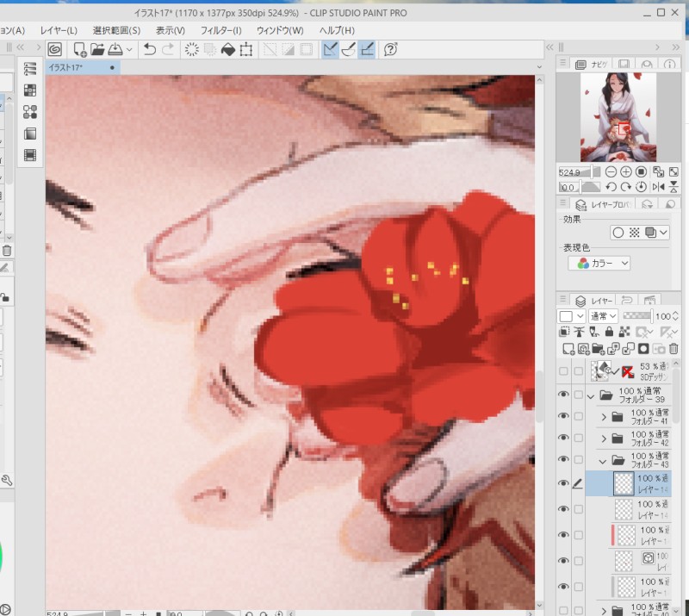Open the Save icon dropdown arrow
The height and width of the screenshot is (616, 689).
coord(129,50)
